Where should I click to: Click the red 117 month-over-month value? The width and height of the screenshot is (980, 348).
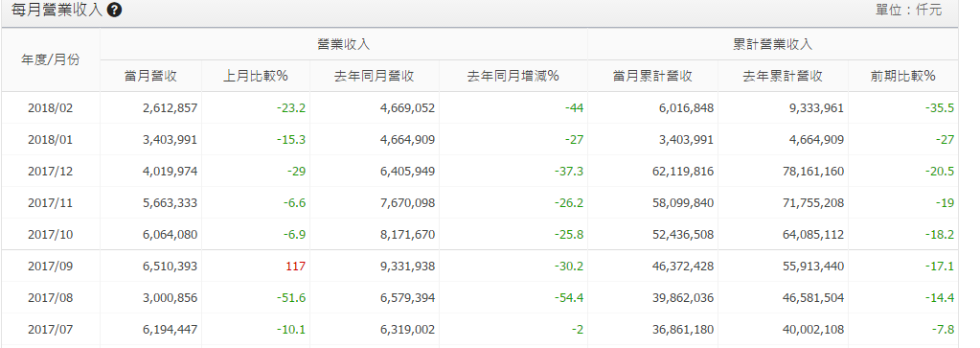pyautogui.click(x=295, y=266)
